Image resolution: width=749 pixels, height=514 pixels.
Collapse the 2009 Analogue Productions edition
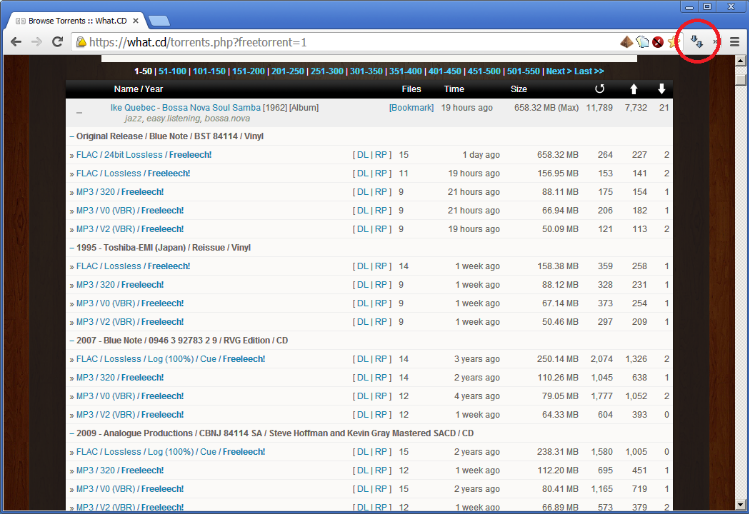72,433
